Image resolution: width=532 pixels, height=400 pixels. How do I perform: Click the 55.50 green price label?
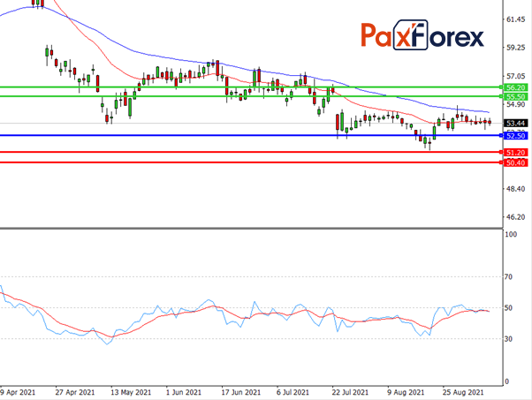coord(515,96)
